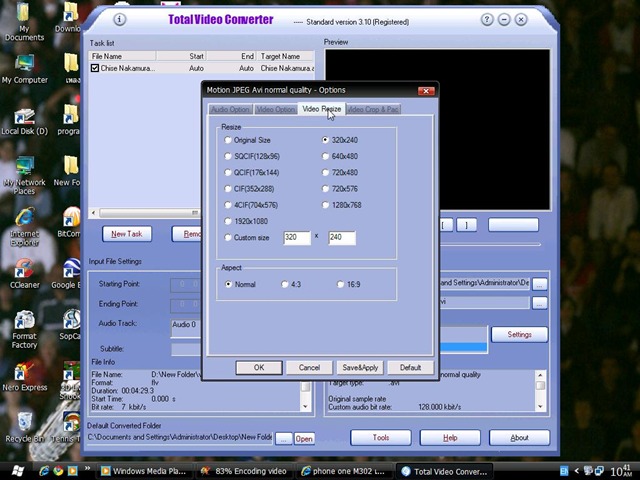
Task: Click the Help button at bottom
Action: [450, 438]
